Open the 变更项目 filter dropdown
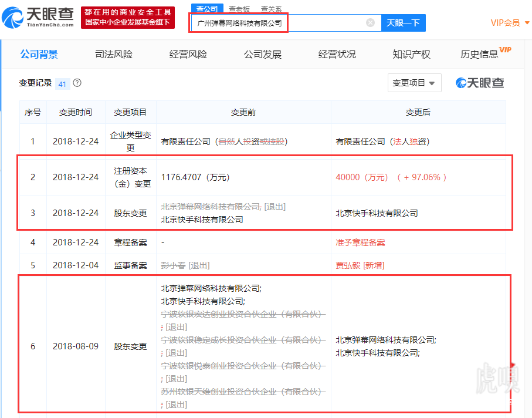This screenshot has width=532, height=418. [x=414, y=83]
